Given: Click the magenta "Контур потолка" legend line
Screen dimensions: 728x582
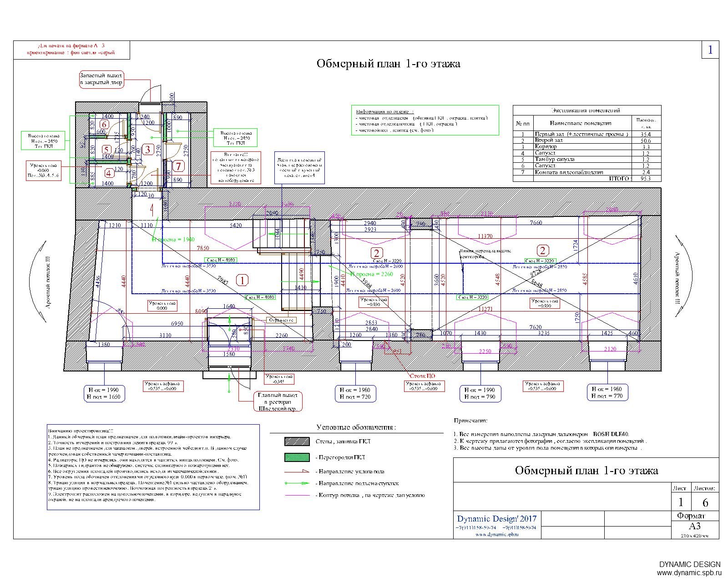Looking at the screenshot, I should (x=297, y=495).
